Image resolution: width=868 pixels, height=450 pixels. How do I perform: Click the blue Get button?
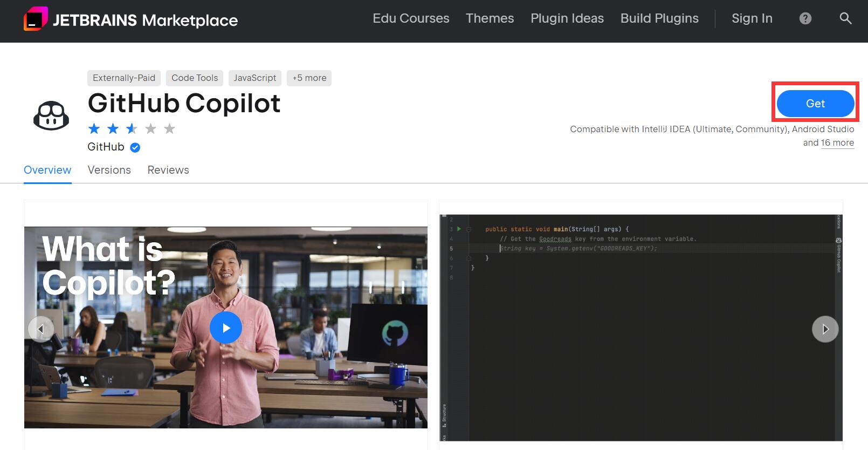(x=815, y=104)
